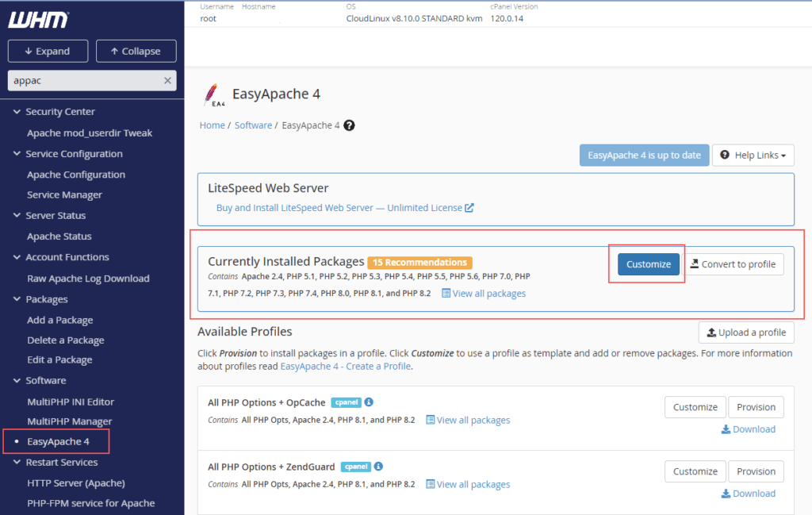This screenshot has height=515, width=812.
Task: Open Edit a Package
Action: (59, 360)
